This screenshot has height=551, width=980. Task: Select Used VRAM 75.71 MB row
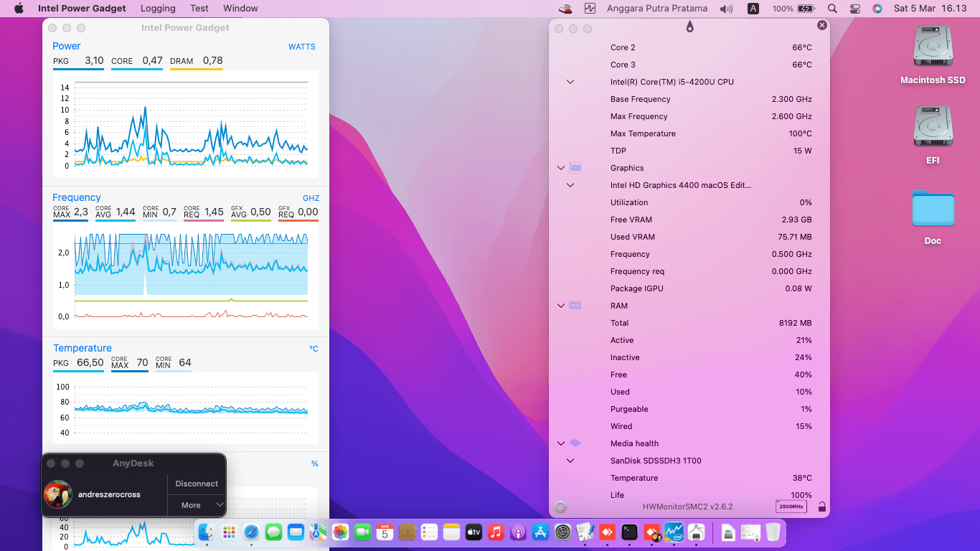pyautogui.click(x=689, y=237)
